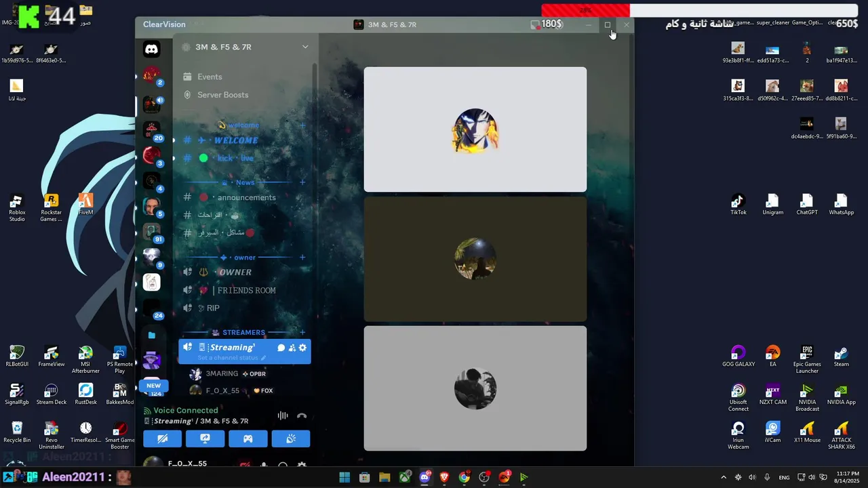Open TikTok desktop shortcut
Image resolution: width=868 pixels, height=488 pixels.
(x=738, y=204)
